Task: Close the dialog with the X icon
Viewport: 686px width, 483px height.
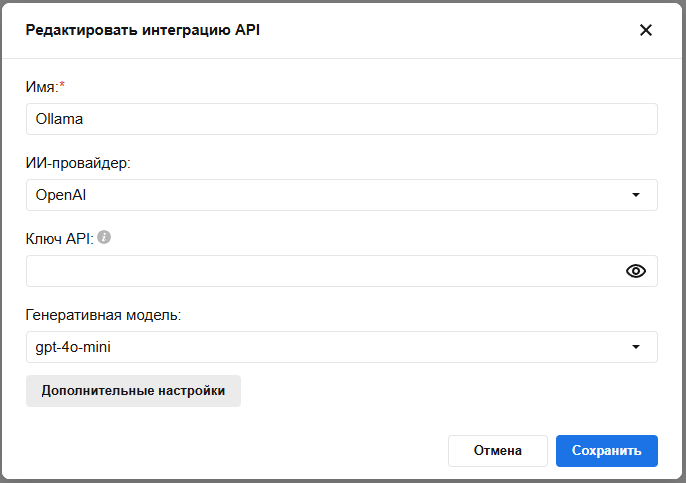Action: click(x=645, y=30)
